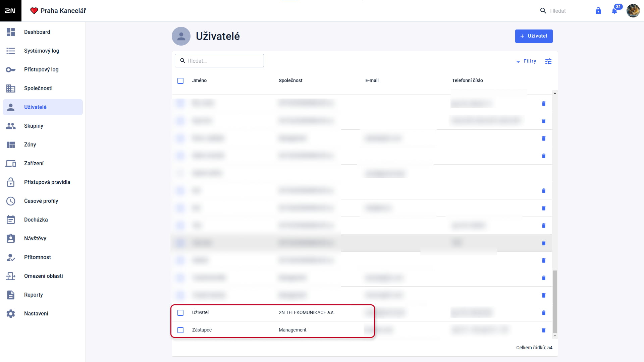This screenshot has width=644, height=362.
Task: Check the box for the Zástupce row
Action: click(180, 330)
